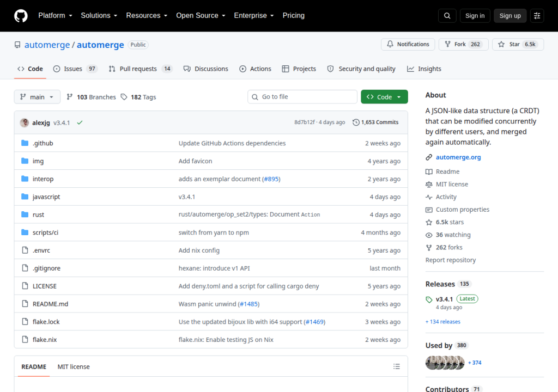The width and height of the screenshot is (558, 392).
Task: Open the commit history clock icon
Action: [356, 122]
